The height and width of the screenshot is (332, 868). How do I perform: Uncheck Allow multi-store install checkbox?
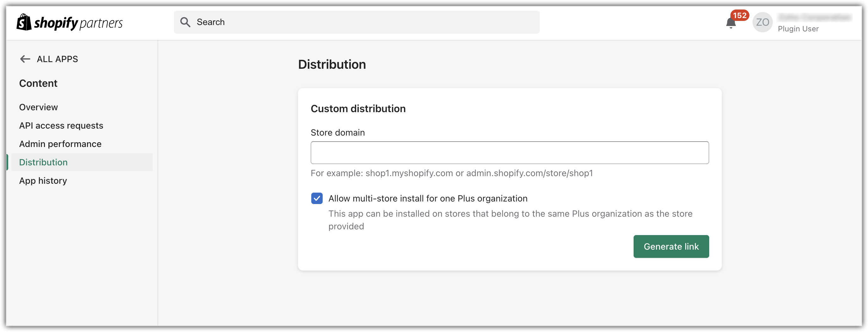(x=317, y=198)
